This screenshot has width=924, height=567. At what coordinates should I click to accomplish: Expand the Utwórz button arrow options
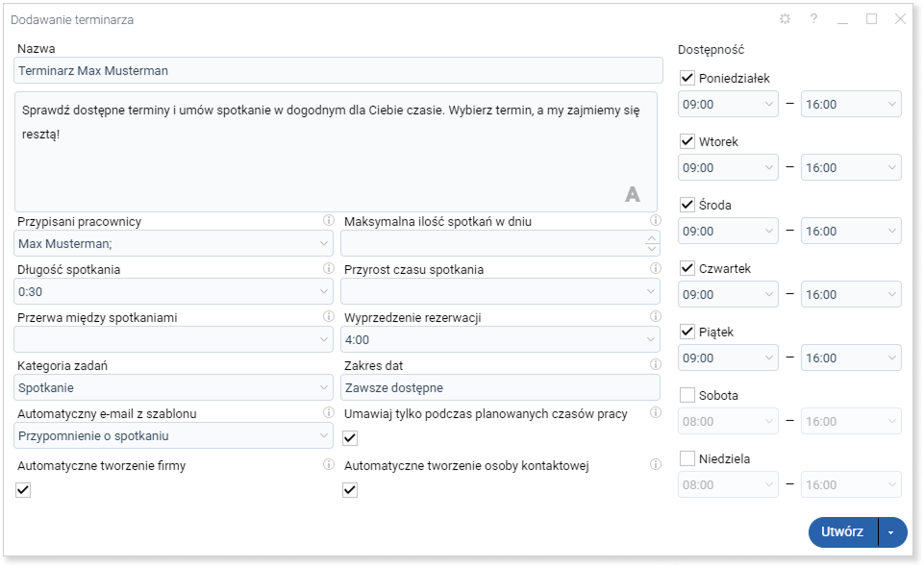pyautogui.click(x=891, y=532)
